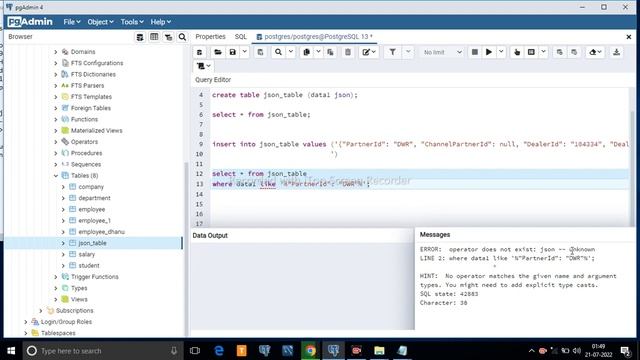Open the filter options dropdown arrow
Viewport: 640px width, 360px height.
click(x=408, y=52)
